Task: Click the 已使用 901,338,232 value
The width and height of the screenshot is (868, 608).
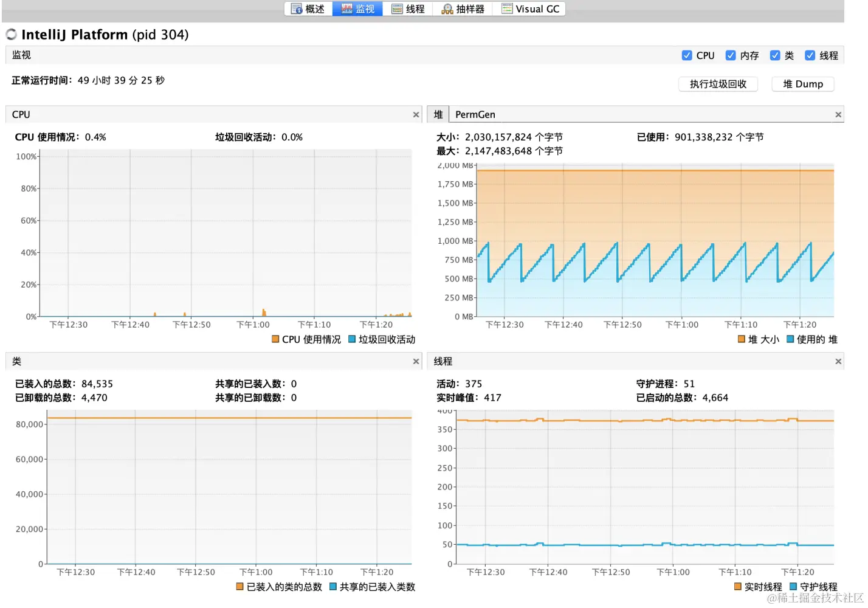Action: tap(719, 137)
